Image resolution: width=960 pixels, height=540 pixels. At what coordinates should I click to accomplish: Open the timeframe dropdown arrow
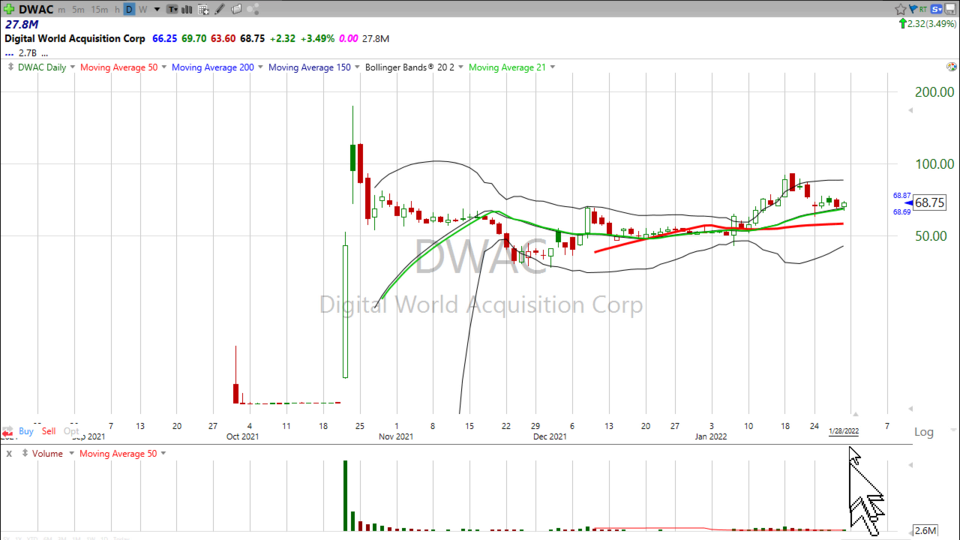[157, 10]
